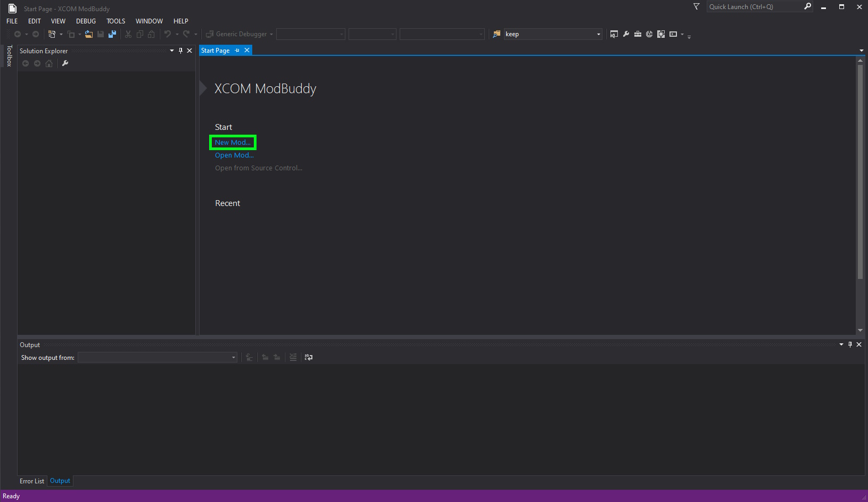The height and width of the screenshot is (502, 868).
Task: Open the VIEW menu
Action: [58, 21]
